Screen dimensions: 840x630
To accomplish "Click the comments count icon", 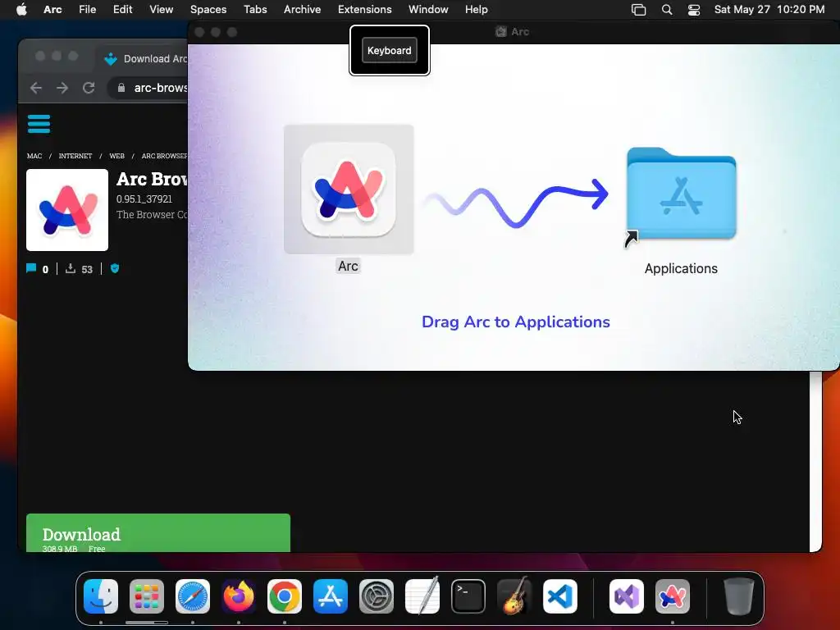I will [x=31, y=268].
